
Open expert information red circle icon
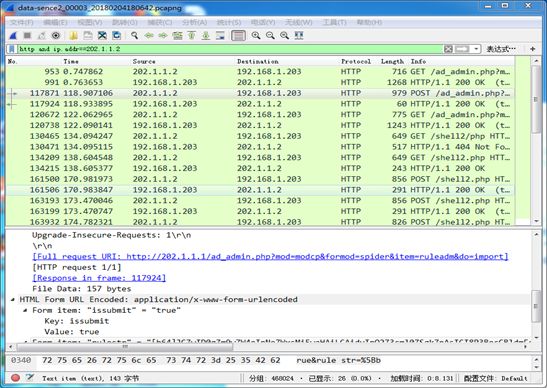click(15, 378)
